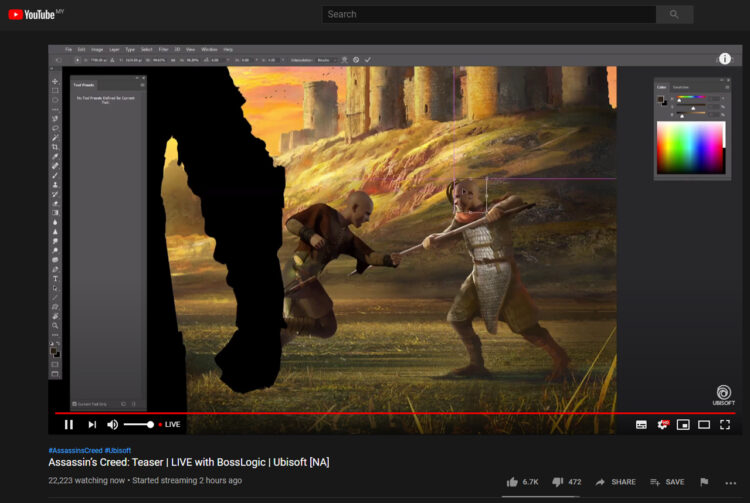Select the Crop tool

(55, 147)
